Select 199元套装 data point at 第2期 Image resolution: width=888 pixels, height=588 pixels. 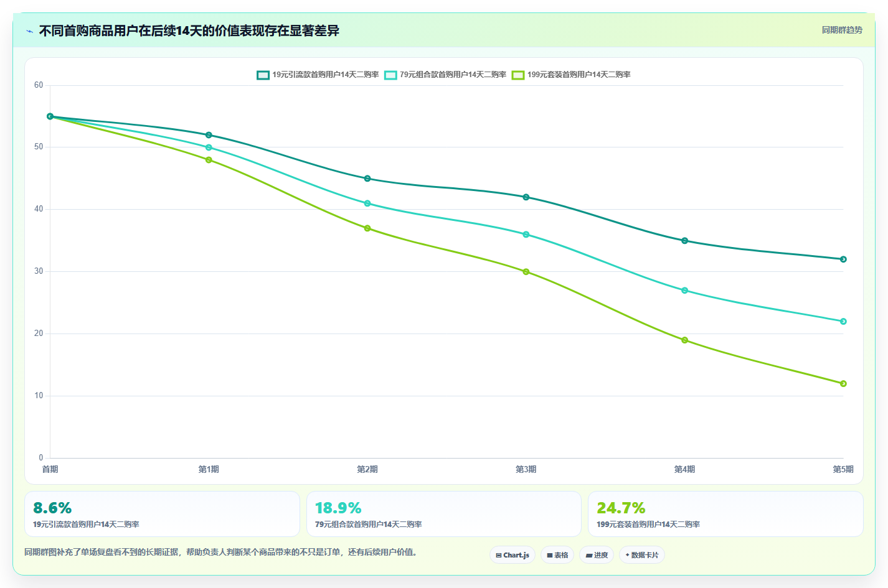coord(367,228)
